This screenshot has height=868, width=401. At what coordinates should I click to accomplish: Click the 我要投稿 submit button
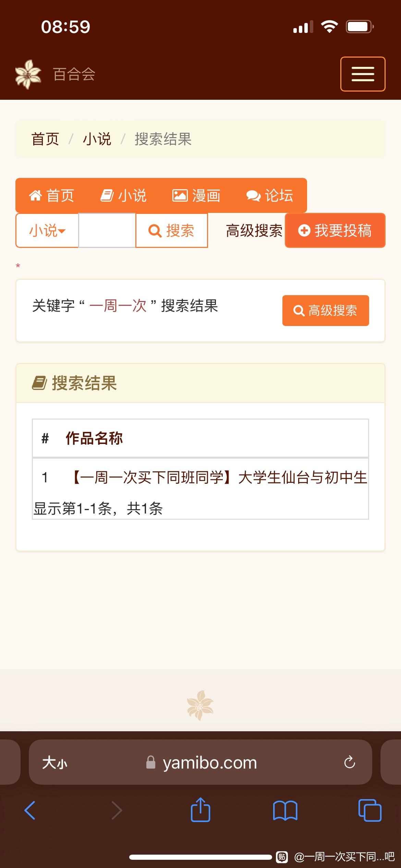click(x=335, y=230)
